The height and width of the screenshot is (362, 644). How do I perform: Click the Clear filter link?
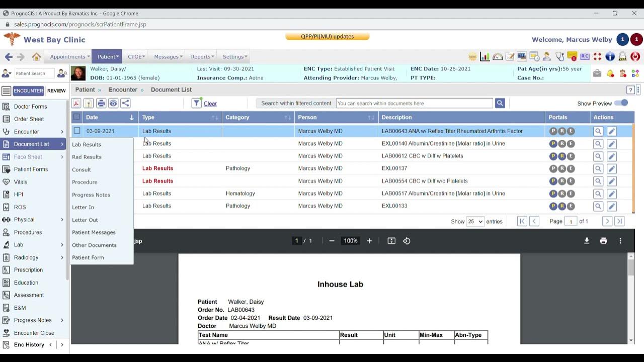tap(210, 104)
